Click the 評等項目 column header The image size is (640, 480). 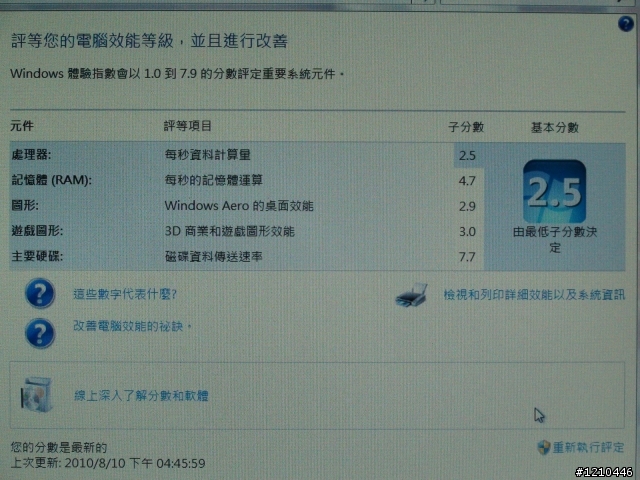pos(187,126)
